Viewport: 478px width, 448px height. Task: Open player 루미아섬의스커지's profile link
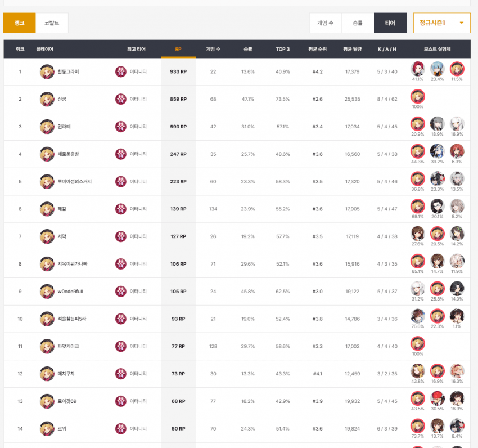click(x=74, y=181)
